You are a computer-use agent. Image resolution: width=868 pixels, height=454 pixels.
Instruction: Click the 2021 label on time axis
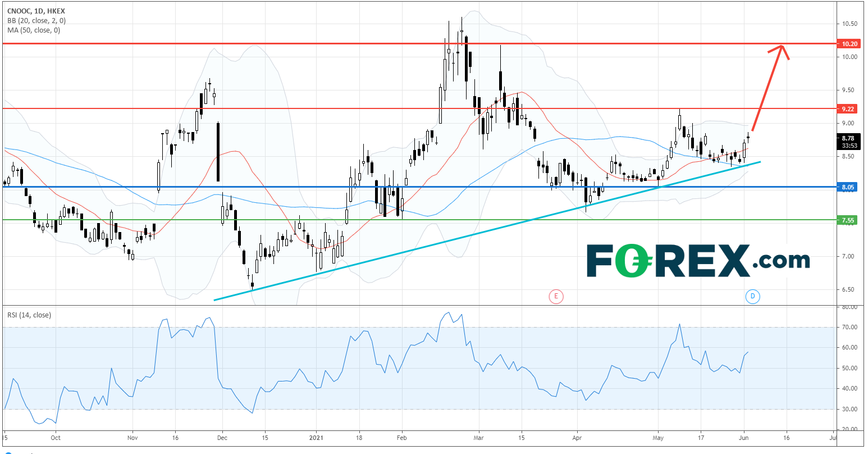point(316,436)
